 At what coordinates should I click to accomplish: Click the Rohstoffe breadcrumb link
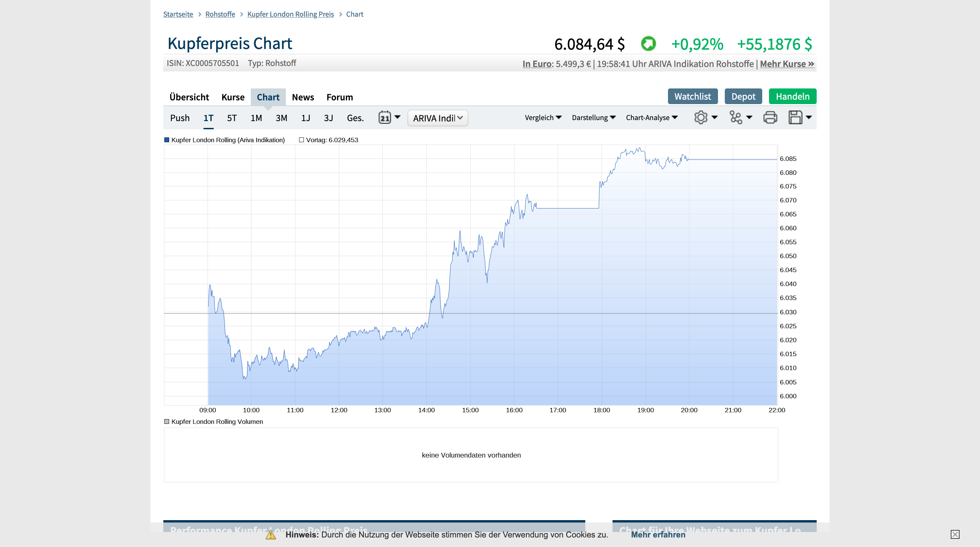point(220,14)
